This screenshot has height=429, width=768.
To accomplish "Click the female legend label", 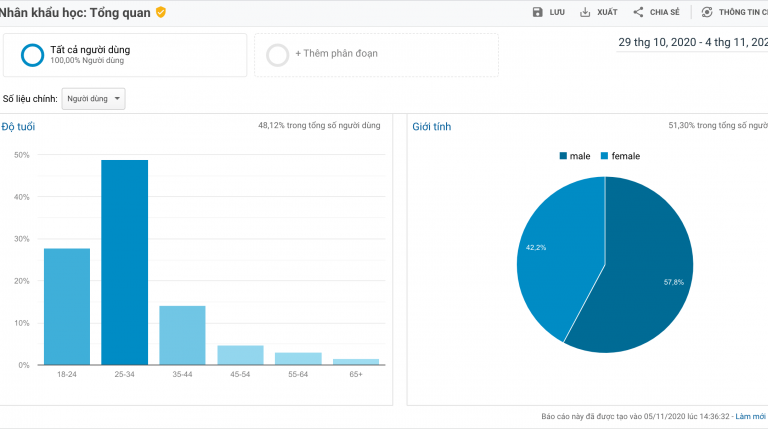I will 625,156.
